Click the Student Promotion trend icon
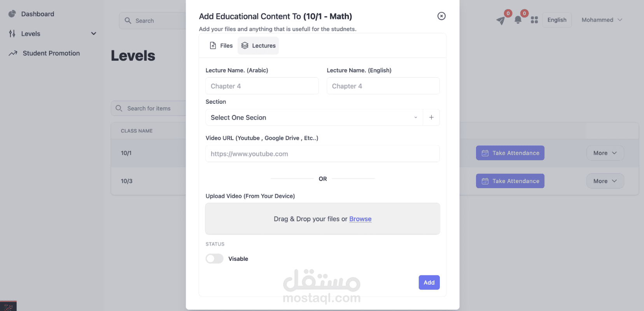 [x=13, y=53]
